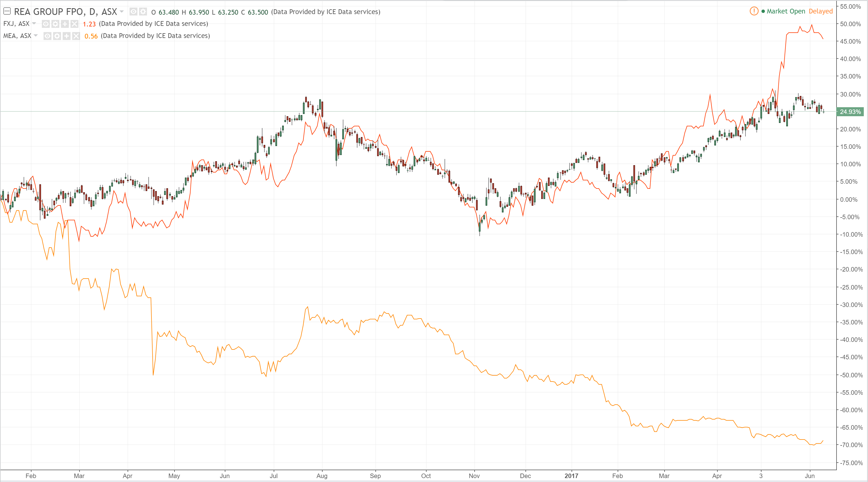The image size is (868, 482).
Task: Open settings gear for REA GROUP series
Action: click(x=143, y=12)
